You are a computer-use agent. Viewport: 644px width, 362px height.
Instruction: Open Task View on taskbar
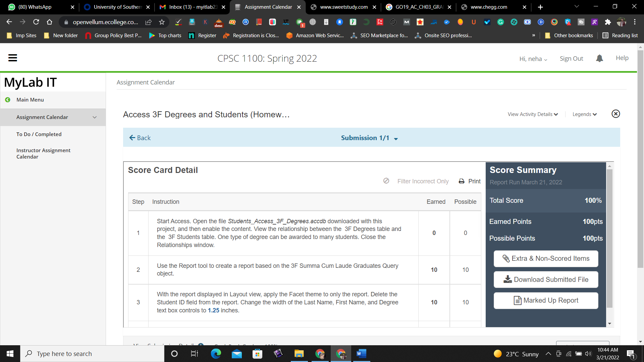pos(195,354)
